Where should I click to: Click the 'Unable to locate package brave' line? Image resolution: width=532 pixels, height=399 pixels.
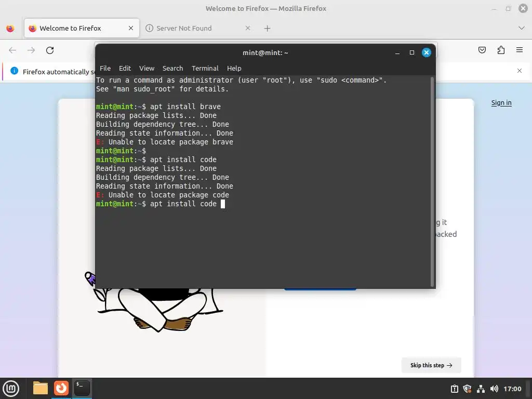[x=165, y=142]
